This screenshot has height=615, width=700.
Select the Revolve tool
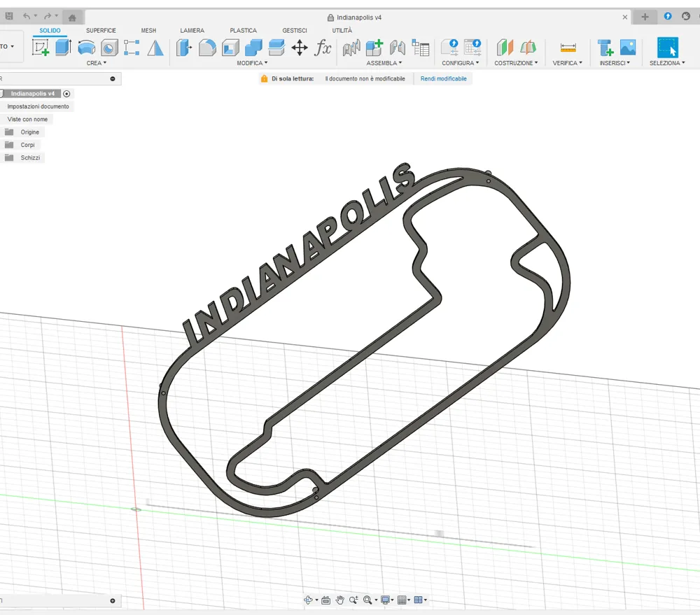coord(87,48)
